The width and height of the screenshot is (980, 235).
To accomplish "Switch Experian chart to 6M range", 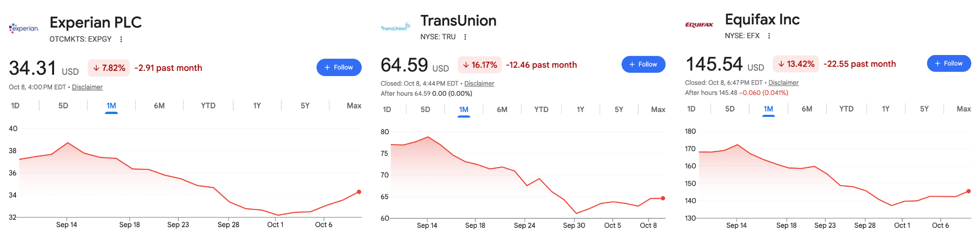I will coord(159,106).
